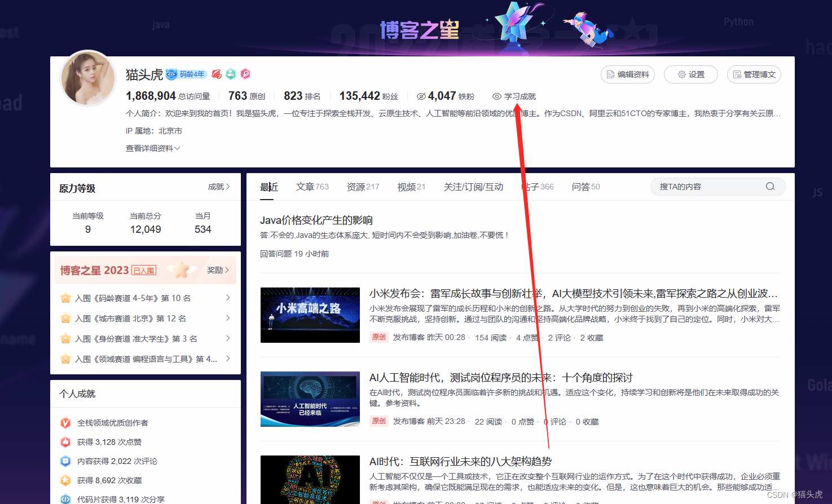The width and height of the screenshot is (832, 504).
Task: Click 154 阅读 on the 小米发布会 article
Action: [x=491, y=338]
